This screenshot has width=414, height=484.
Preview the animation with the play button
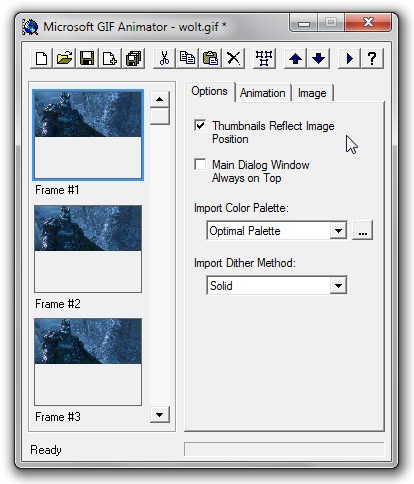349,59
